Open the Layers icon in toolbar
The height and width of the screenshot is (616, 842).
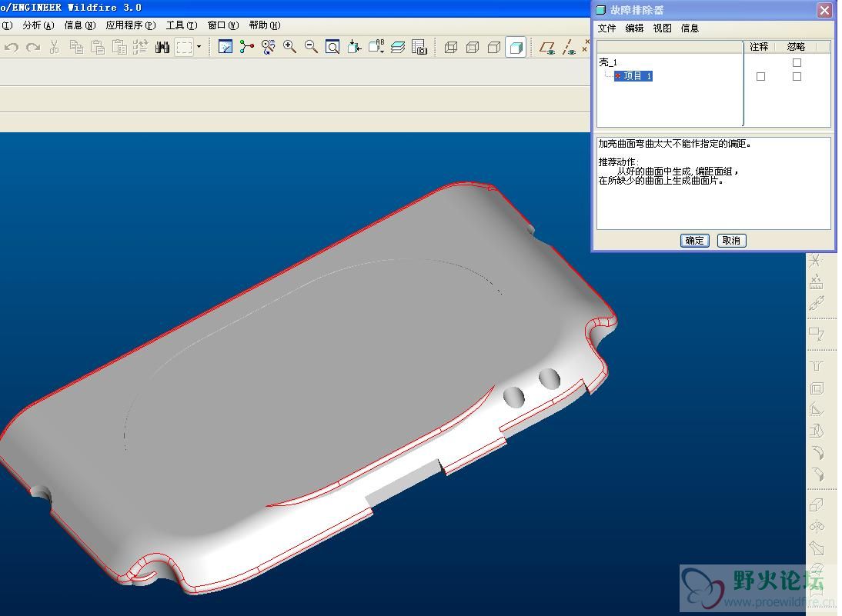[397, 47]
